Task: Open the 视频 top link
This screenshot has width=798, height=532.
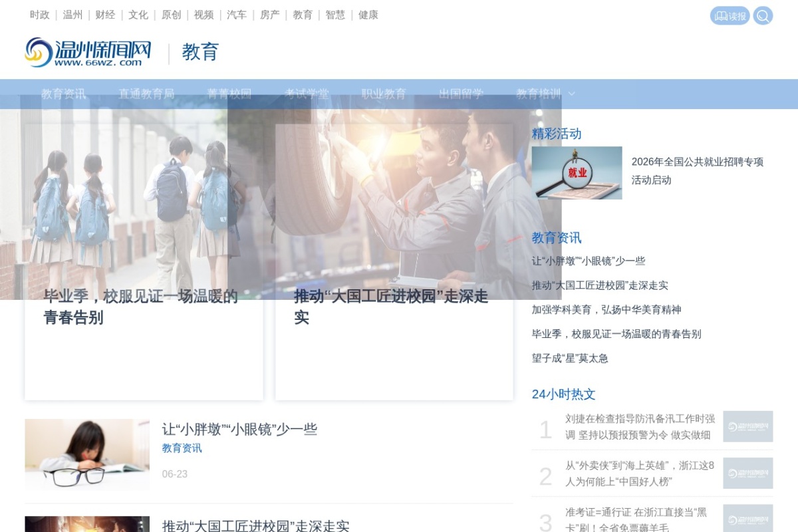Action: tap(204, 15)
